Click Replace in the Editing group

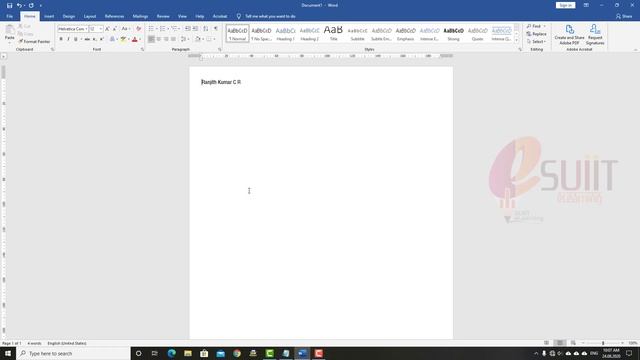click(x=536, y=34)
